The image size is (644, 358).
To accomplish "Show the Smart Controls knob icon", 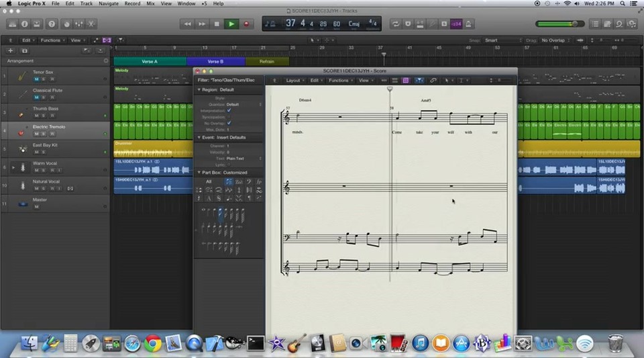I will (66, 24).
